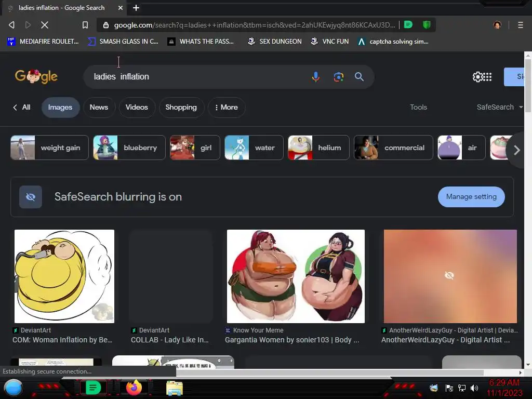Image resolution: width=532 pixels, height=399 pixels.
Task: Open the Gargantia Women by sonier103 result
Action: [x=292, y=340]
